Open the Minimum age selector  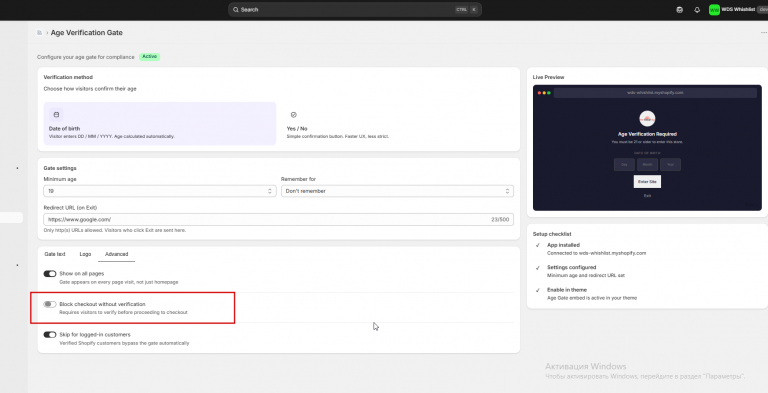[160, 191]
